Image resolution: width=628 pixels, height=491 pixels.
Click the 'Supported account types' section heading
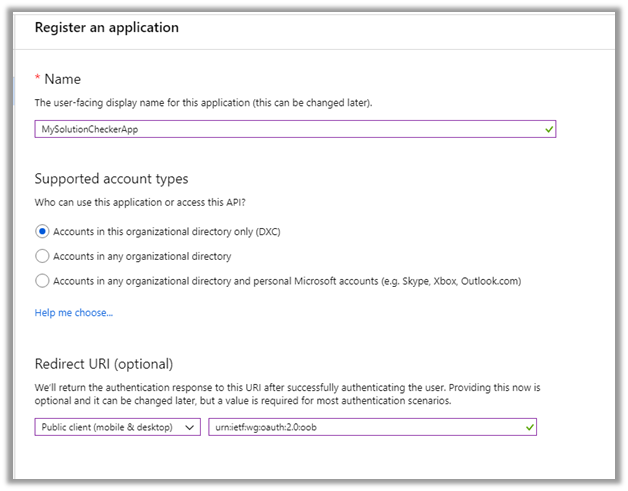[111, 179]
